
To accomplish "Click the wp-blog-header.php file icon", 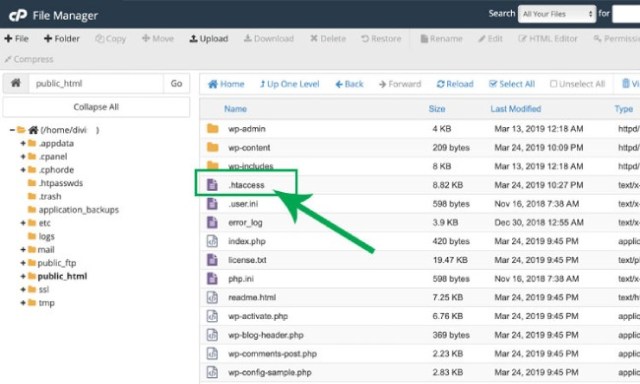I will (x=212, y=335).
